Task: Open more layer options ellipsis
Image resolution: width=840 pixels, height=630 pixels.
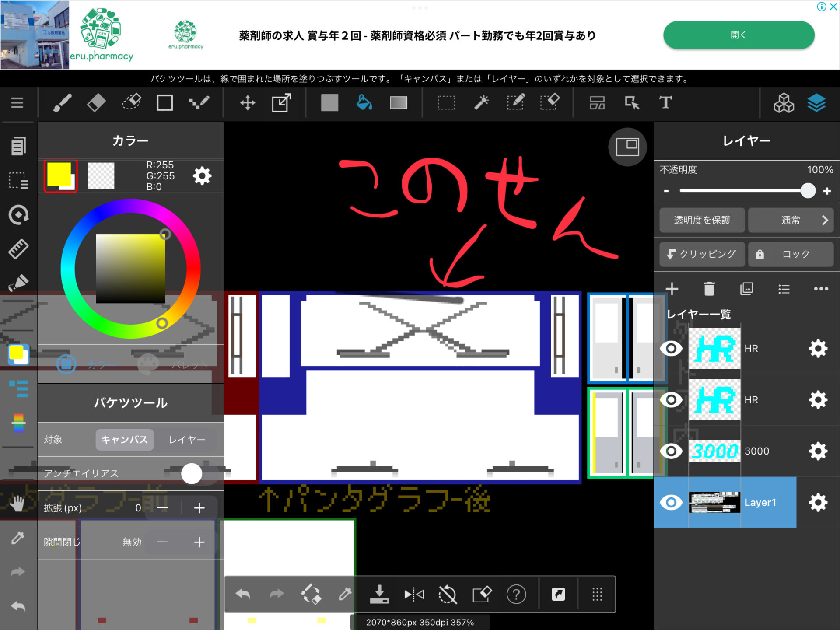Action: pyautogui.click(x=821, y=289)
